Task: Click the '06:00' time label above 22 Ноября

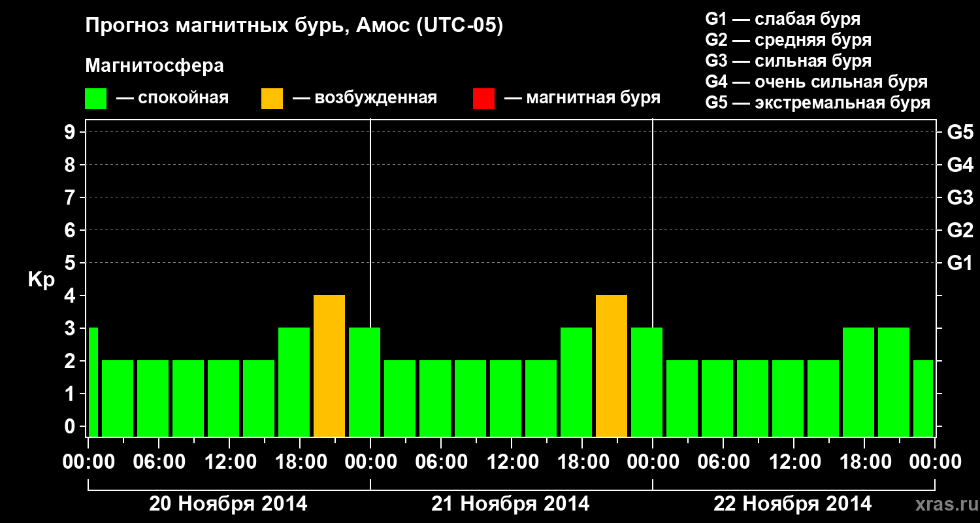Action: (x=725, y=462)
